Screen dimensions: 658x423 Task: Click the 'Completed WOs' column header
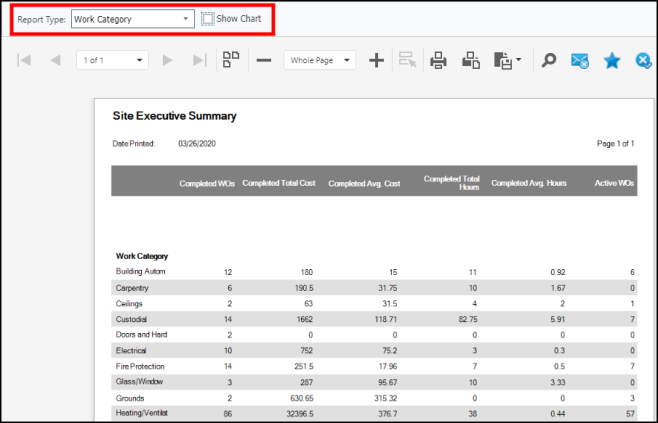207,183
